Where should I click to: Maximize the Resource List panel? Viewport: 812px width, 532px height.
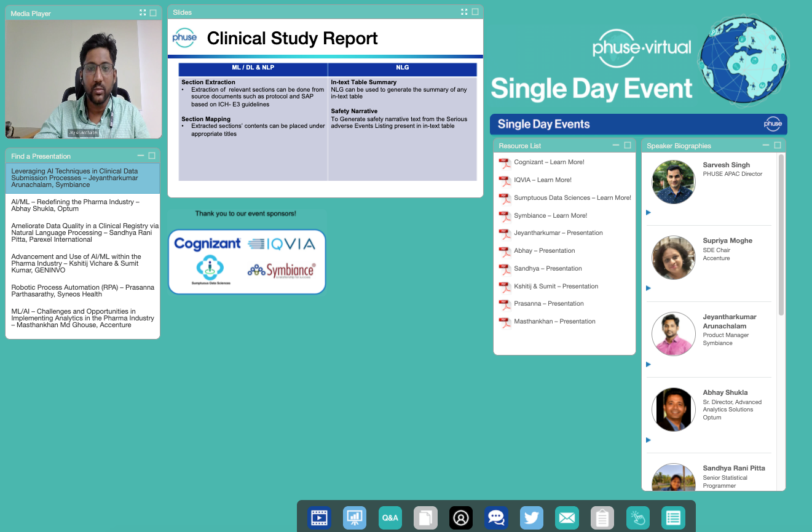[628, 145]
